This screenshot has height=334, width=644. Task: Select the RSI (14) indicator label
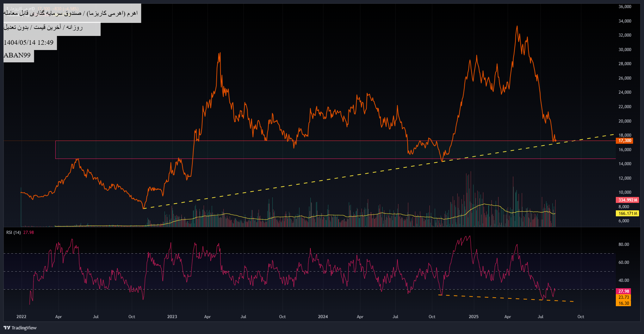coord(13,233)
